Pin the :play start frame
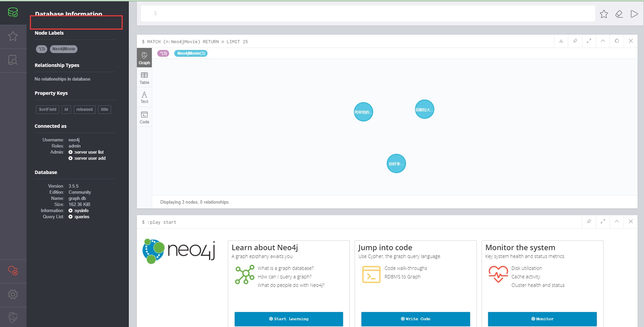This screenshot has height=327, width=644. (x=589, y=222)
